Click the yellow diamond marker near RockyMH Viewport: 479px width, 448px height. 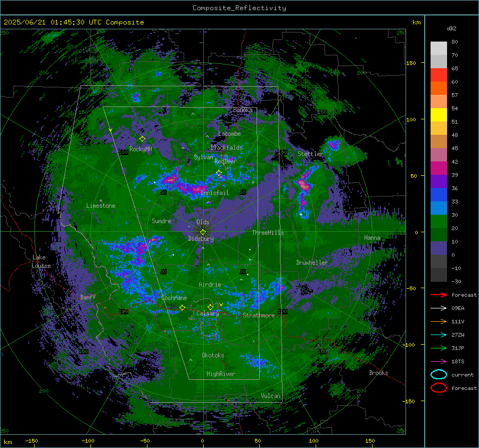pyautogui.click(x=142, y=139)
